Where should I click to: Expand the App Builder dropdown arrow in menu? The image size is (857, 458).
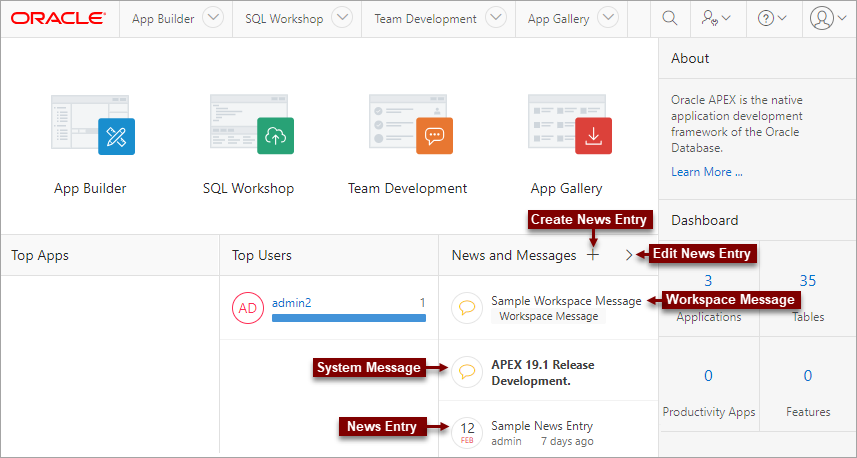pos(213,17)
